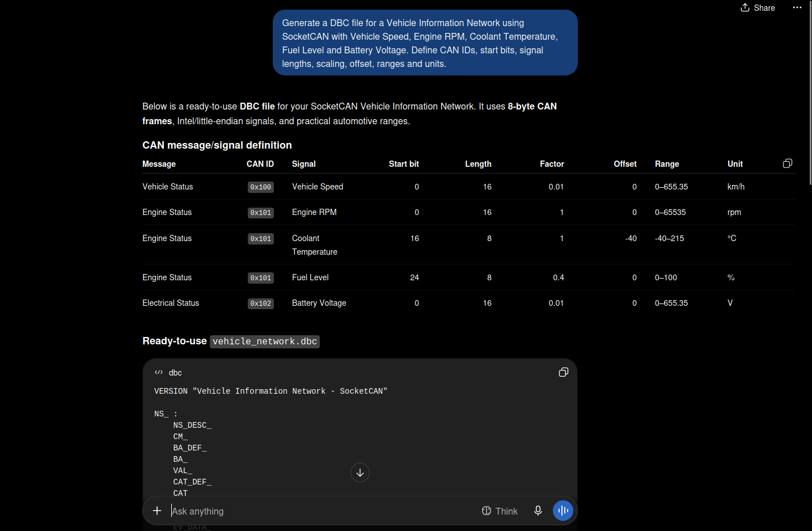Viewport: 812px width, 531px height.
Task: Click the CAN ID column header
Action: (260, 164)
